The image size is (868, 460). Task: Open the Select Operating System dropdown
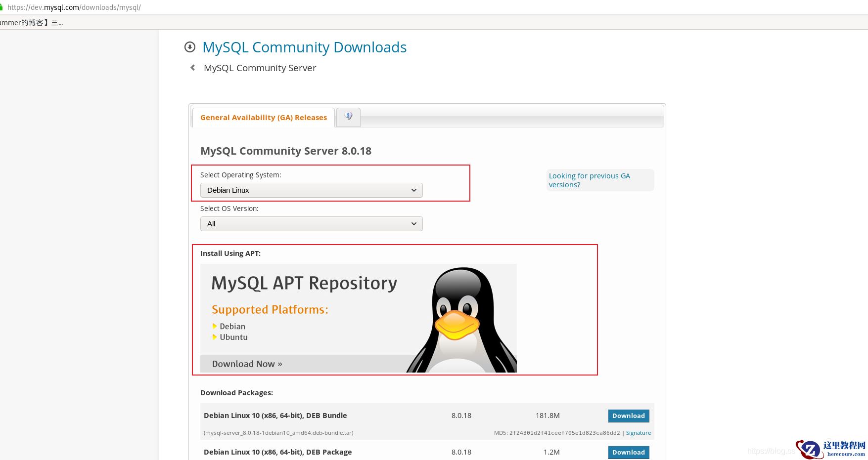311,190
